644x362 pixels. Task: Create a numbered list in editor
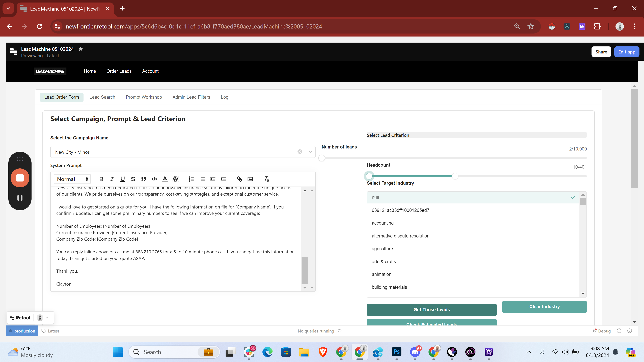192,179
